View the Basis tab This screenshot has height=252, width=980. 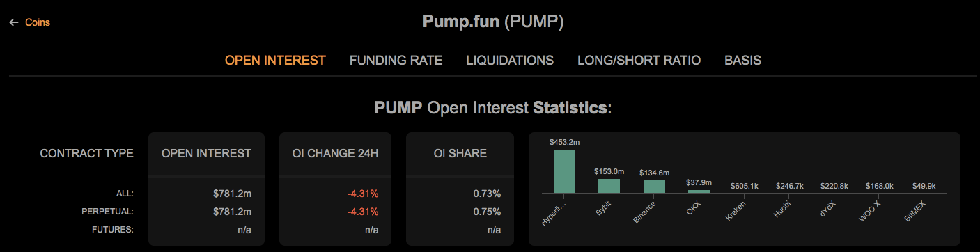tap(742, 60)
